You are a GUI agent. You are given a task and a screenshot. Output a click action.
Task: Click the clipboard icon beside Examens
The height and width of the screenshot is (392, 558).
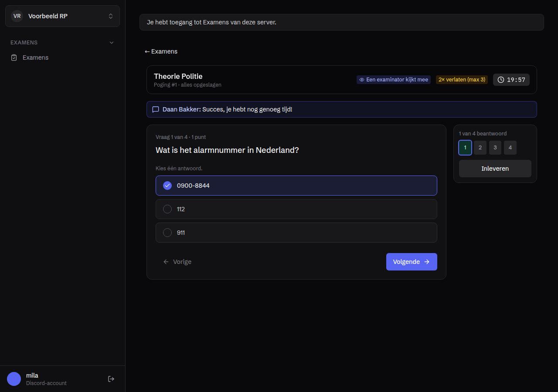pyautogui.click(x=14, y=57)
